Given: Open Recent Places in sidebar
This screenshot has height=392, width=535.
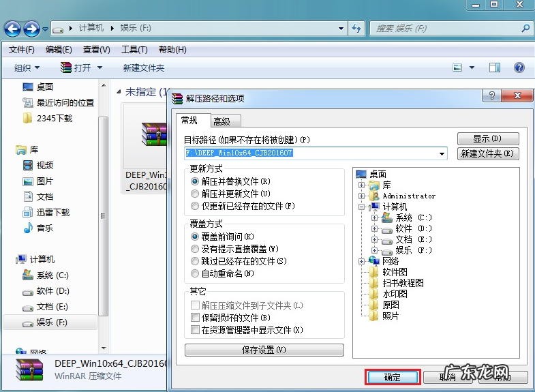Looking at the screenshot, I should coord(58,103).
